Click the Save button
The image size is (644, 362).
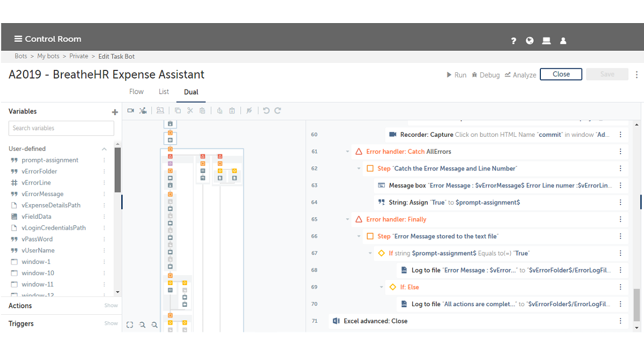[x=607, y=74]
